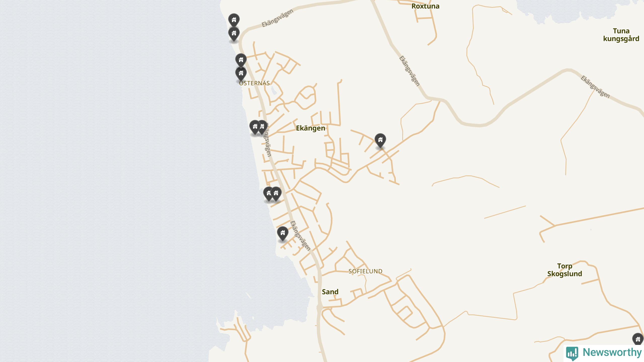Select the right house marker of the lower shoreline pair
The width and height of the screenshot is (644, 362).
[276, 194]
